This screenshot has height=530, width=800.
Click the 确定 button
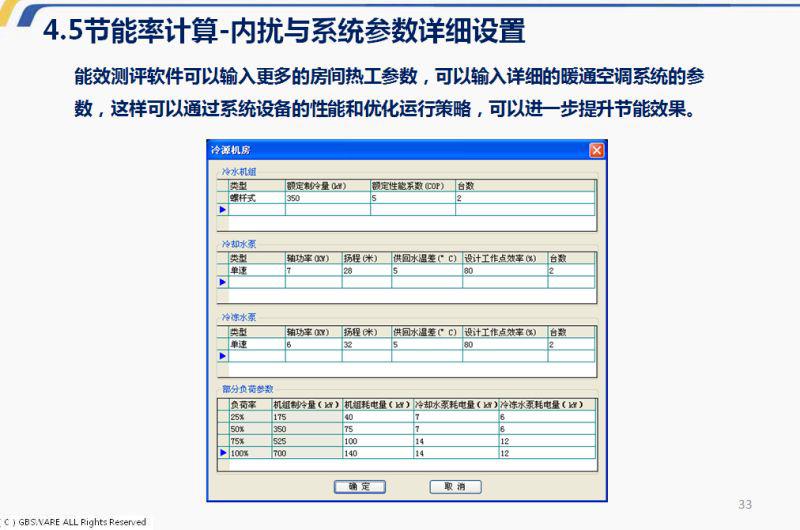pyautogui.click(x=360, y=487)
